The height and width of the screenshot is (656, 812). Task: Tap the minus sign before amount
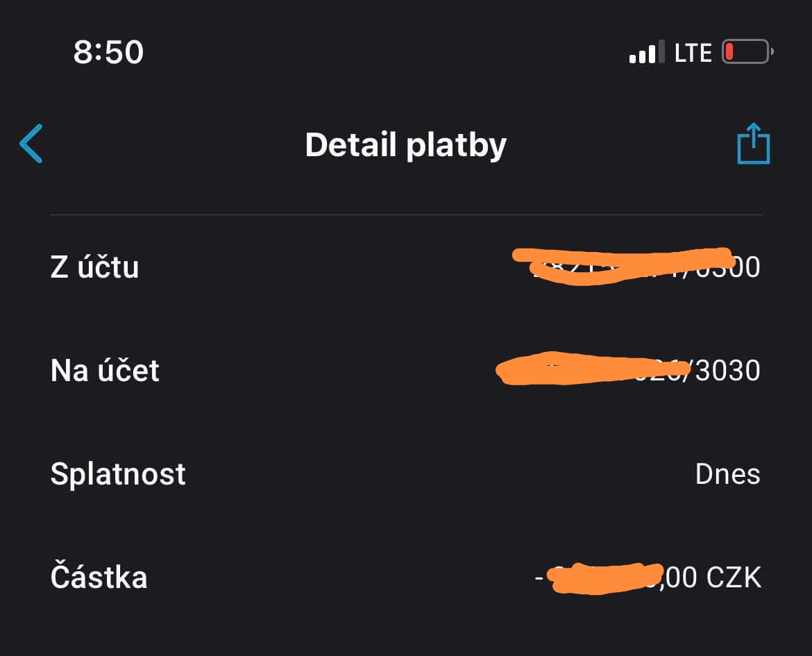(539, 578)
